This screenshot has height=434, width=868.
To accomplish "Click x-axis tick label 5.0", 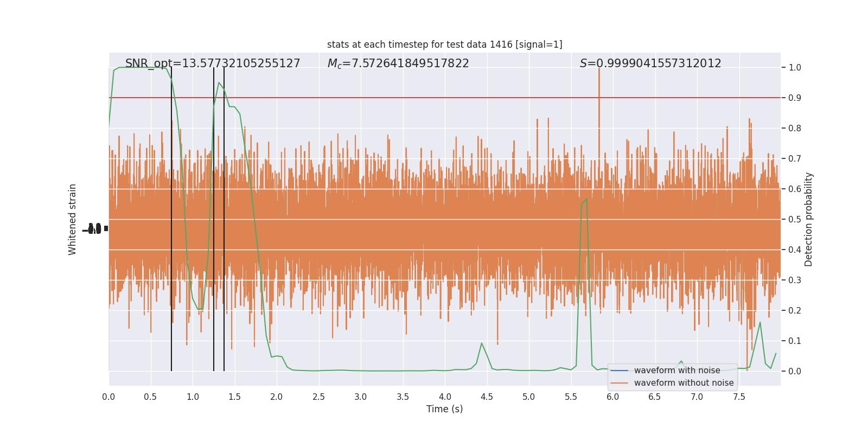I will 529,397.
